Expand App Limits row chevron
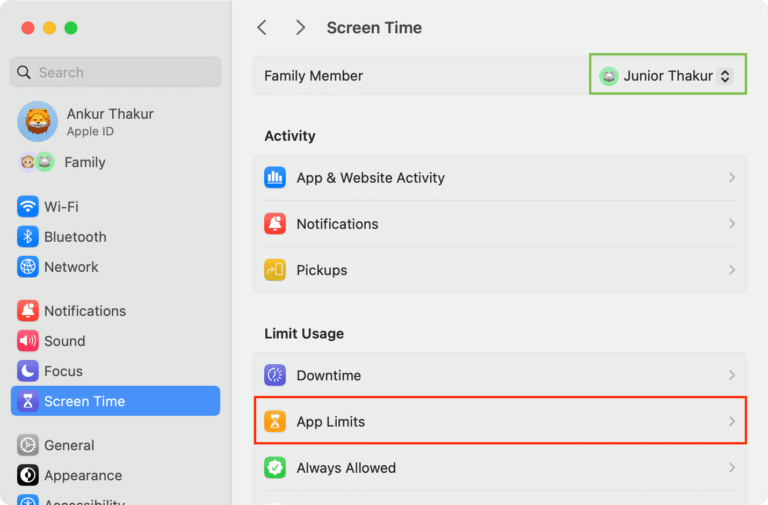Viewport: 768px width, 505px height. (x=732, y=421)
